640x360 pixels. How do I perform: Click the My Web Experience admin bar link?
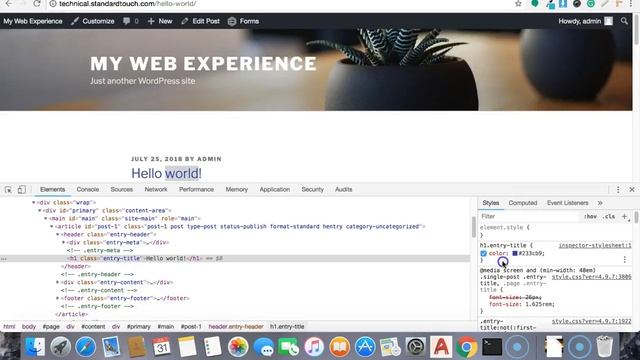[33, 21]
